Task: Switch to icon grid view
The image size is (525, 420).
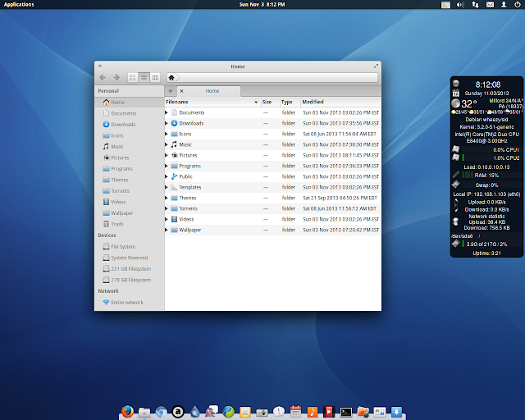Action: click(x=133, y=77)
